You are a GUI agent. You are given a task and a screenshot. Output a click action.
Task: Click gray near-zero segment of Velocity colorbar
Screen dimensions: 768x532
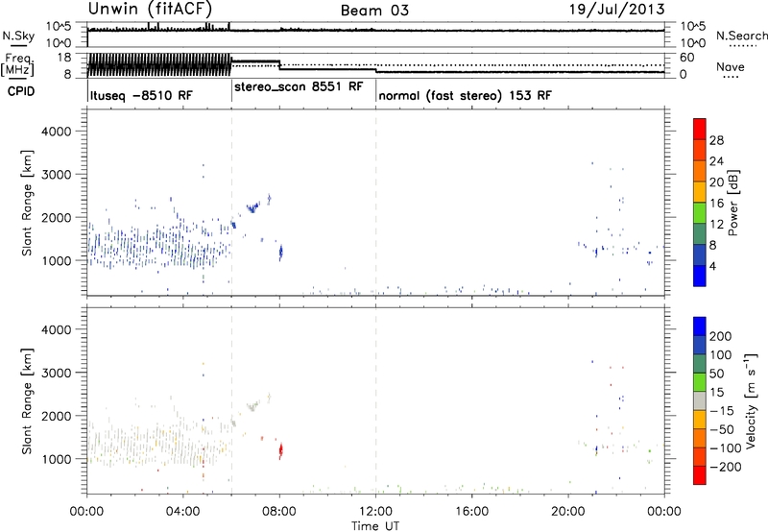point(700,400)
